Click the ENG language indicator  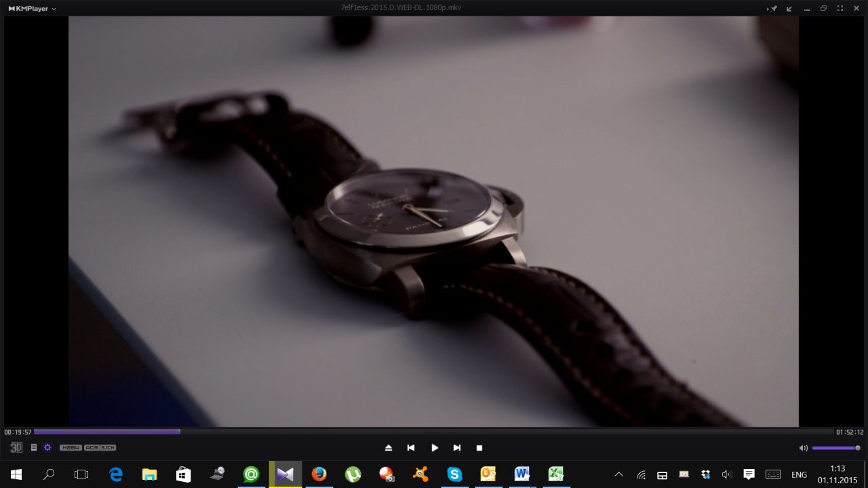(x=799, y=474)
